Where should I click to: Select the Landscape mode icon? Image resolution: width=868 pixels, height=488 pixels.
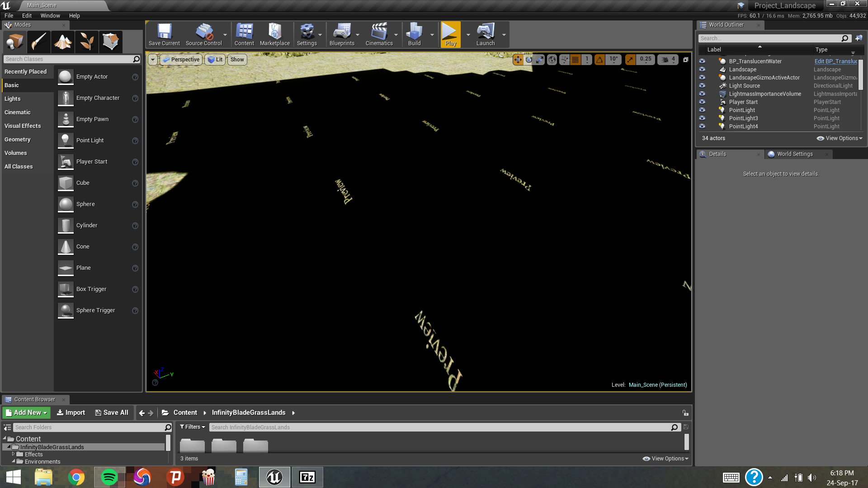pos(63,42)
